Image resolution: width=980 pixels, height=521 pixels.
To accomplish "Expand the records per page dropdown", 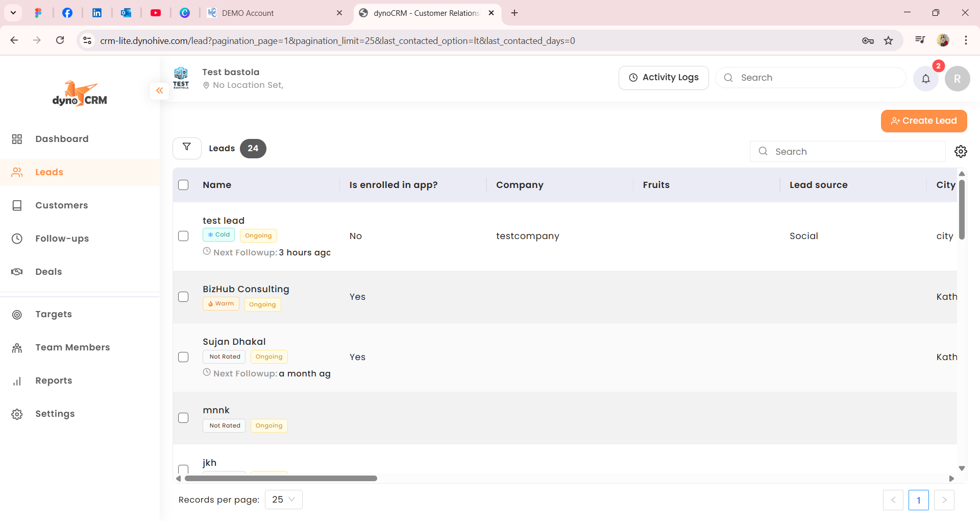I will point(283,500).
